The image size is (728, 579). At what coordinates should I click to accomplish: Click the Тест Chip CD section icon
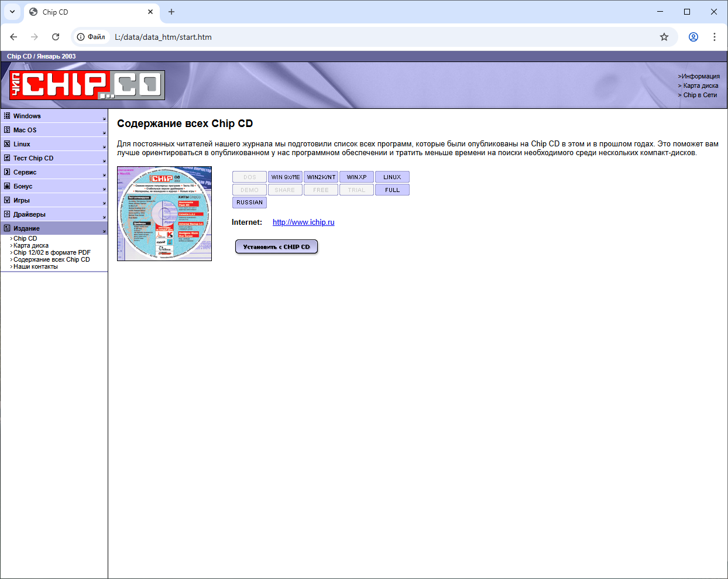(7, 158)
